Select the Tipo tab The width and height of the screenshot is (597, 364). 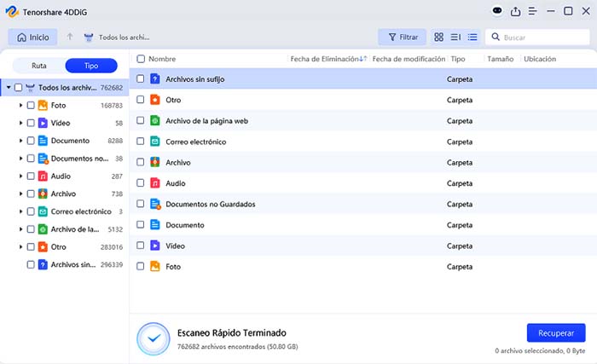tap(91, 66)
